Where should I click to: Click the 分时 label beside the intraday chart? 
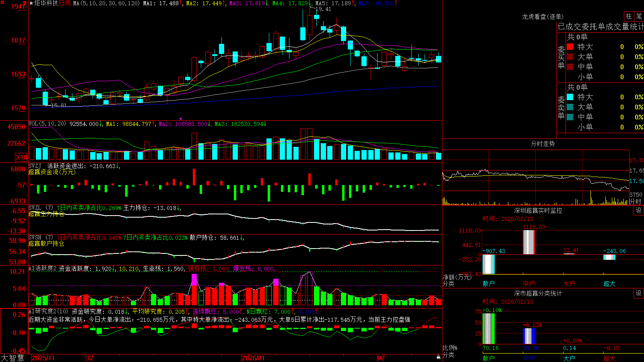point(636,202)
